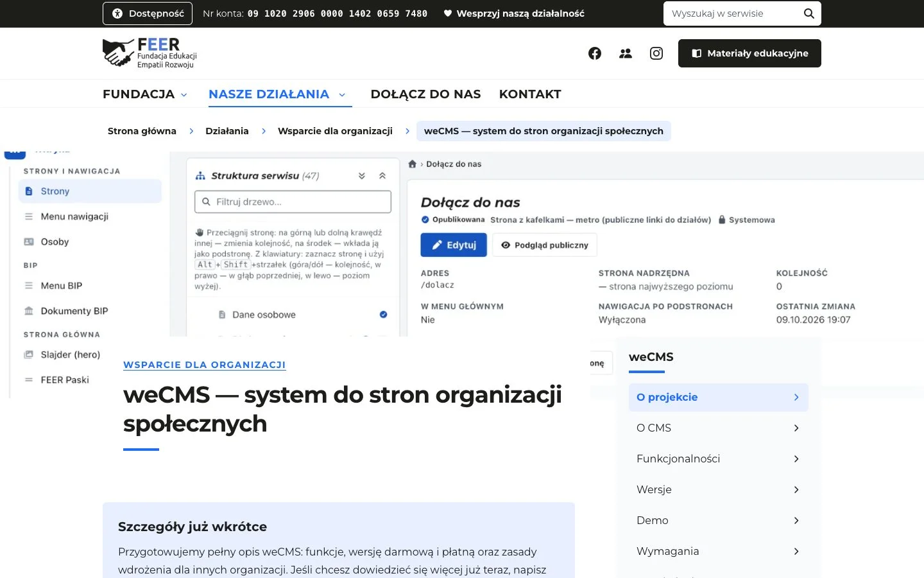
Task: Expand the Wersje section chevron
Action: 796,490
